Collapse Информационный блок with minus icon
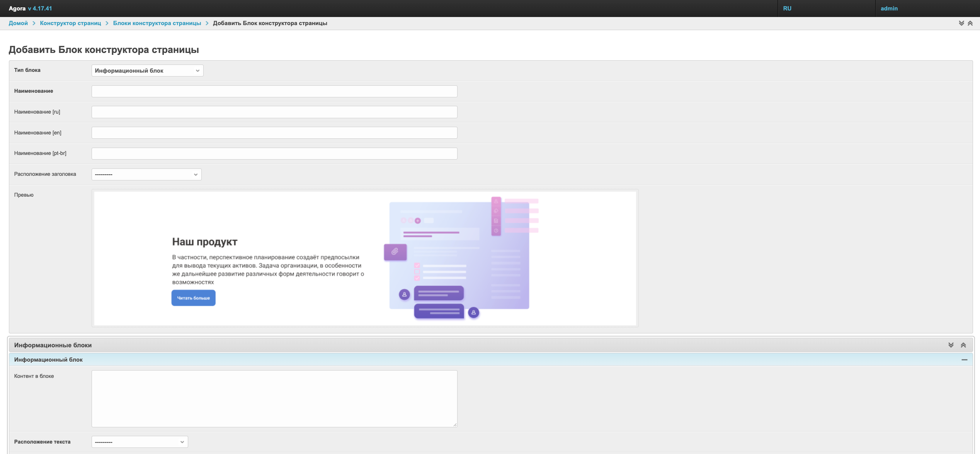Image resolution: width=980 pixels, height=454 pixels. point(964,360)
